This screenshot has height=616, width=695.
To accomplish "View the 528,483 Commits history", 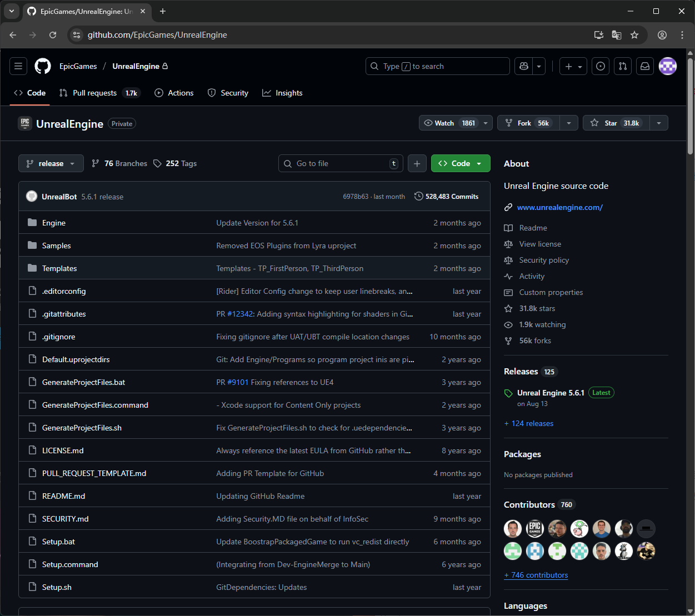I will 446,196.
